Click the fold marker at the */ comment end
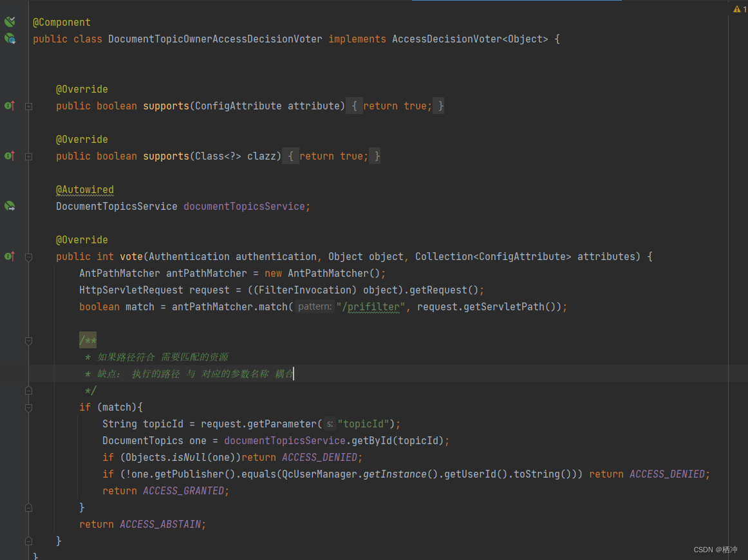This screenshot has height=560, width=748. point(28,391)
